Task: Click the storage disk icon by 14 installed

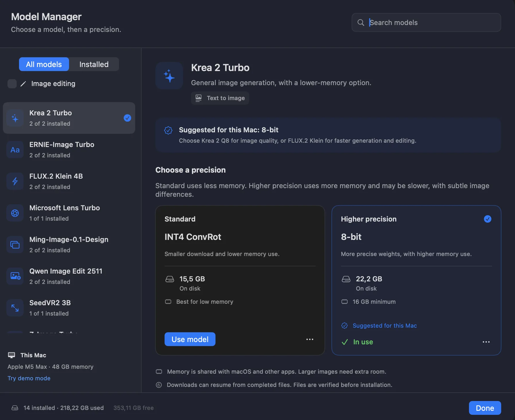Action: tap(15, 408)
